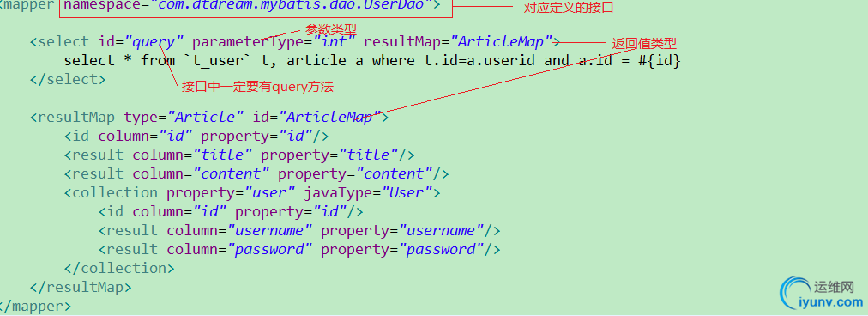This screenshot has height=316, width=868.
Task: Click property value "title"
Action: coord(369,155)
